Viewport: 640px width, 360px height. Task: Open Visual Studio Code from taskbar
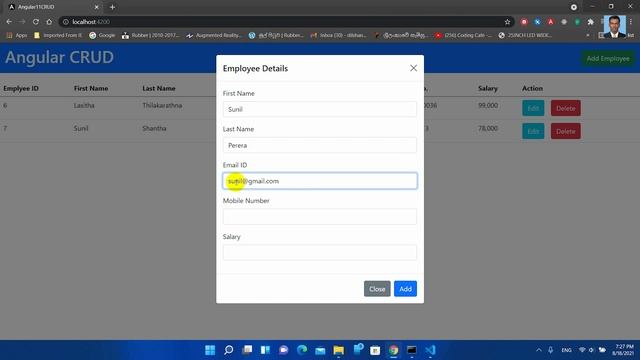430,350
